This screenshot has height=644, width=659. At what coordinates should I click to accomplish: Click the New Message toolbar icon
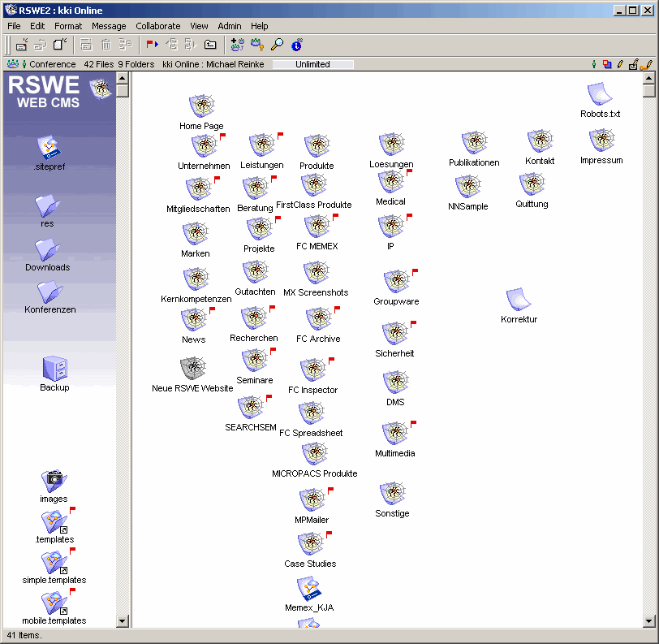[x=22, y=44]
